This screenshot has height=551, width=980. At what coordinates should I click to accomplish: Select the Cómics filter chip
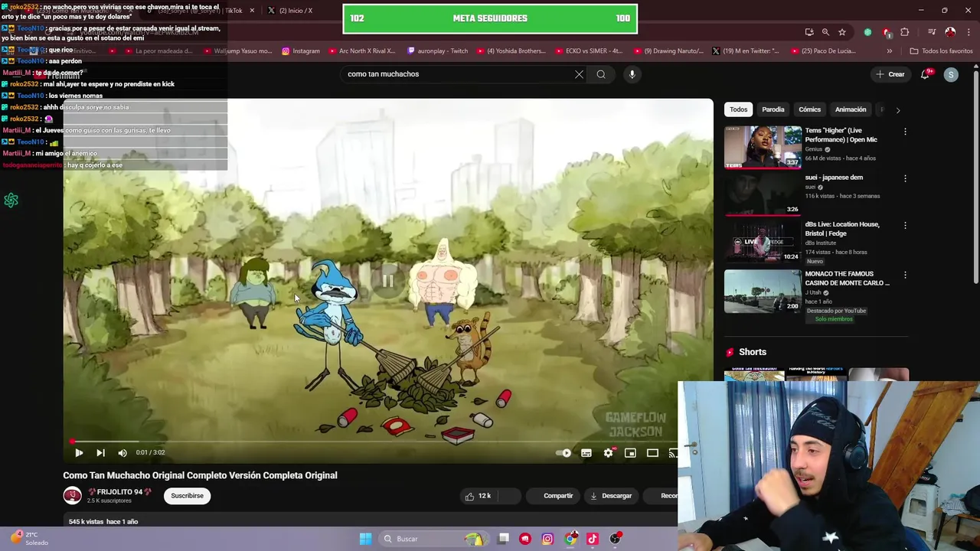[x=809, y=109]
